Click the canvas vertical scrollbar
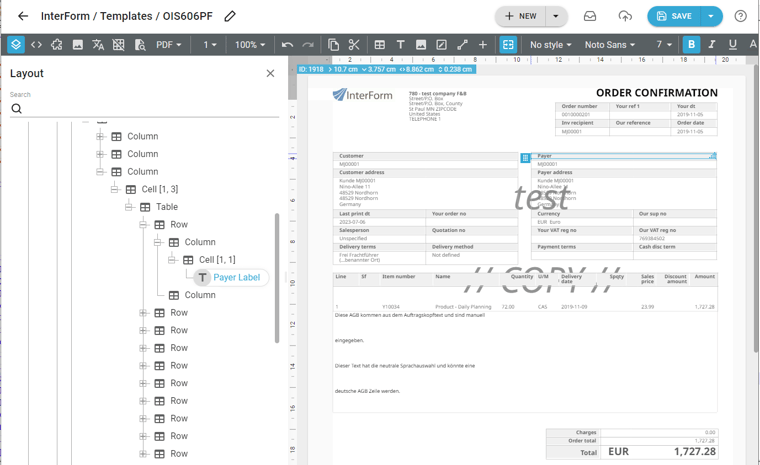760x465 pixels. [x=756, y=208]
